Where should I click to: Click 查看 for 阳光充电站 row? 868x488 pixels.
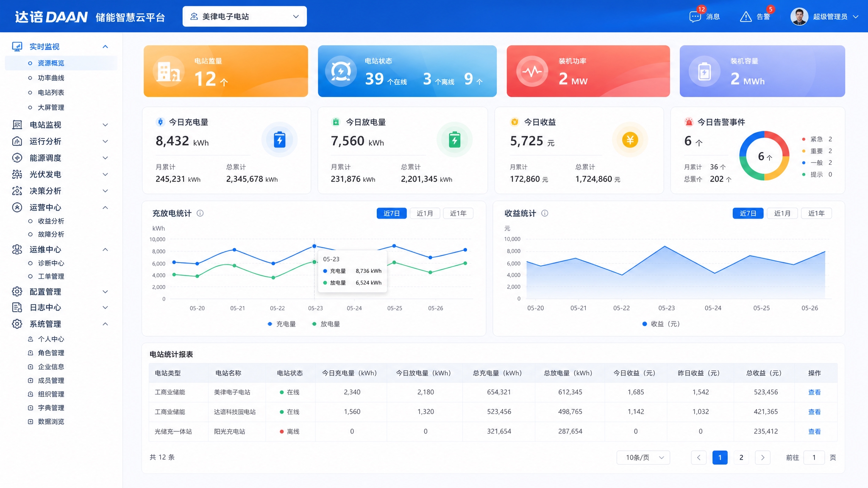pyautogui.click(x=814, y=432)
